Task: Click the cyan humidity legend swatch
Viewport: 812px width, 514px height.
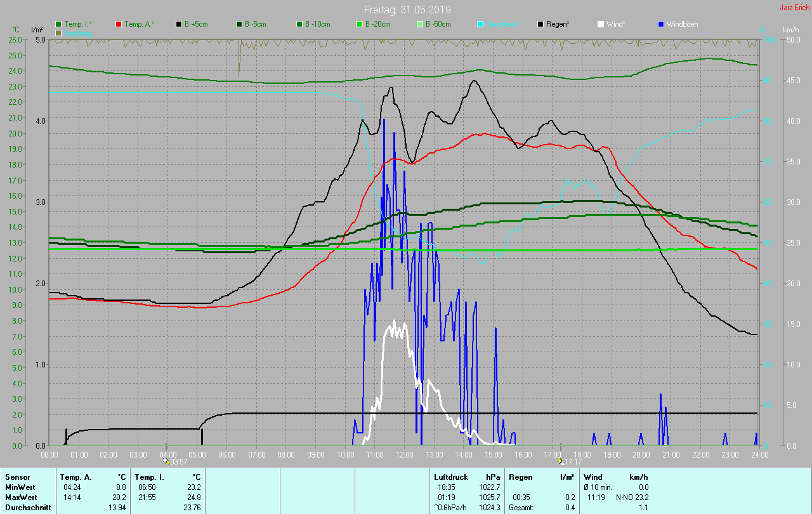Action: click(480, 24)
